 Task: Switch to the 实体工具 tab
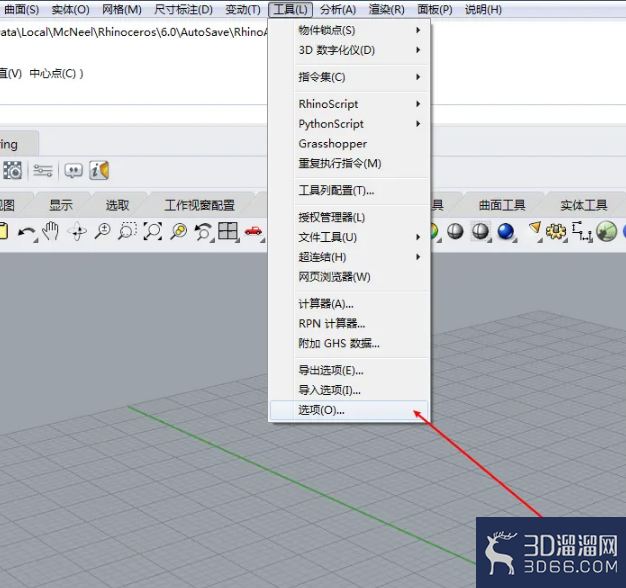coord(584,205)
